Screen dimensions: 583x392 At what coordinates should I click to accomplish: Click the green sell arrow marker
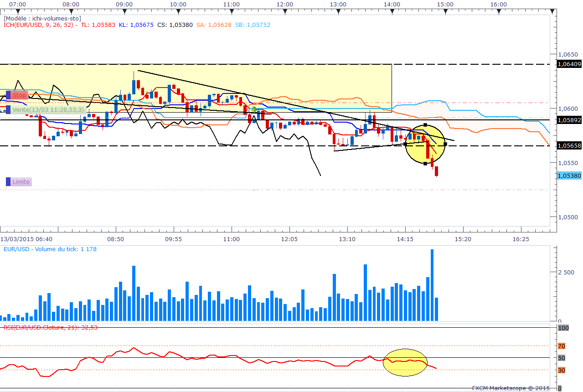[x=253, y=110]
